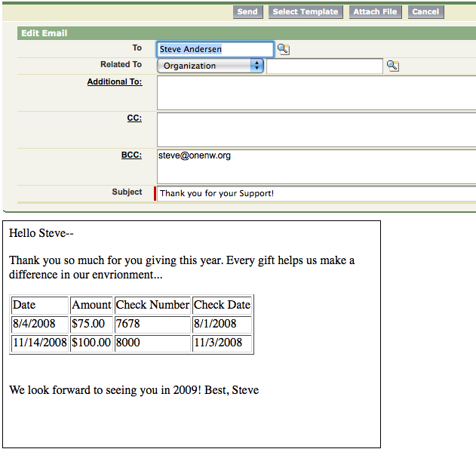Click the BCC: link label
The image size is (476, 449).
131,155
